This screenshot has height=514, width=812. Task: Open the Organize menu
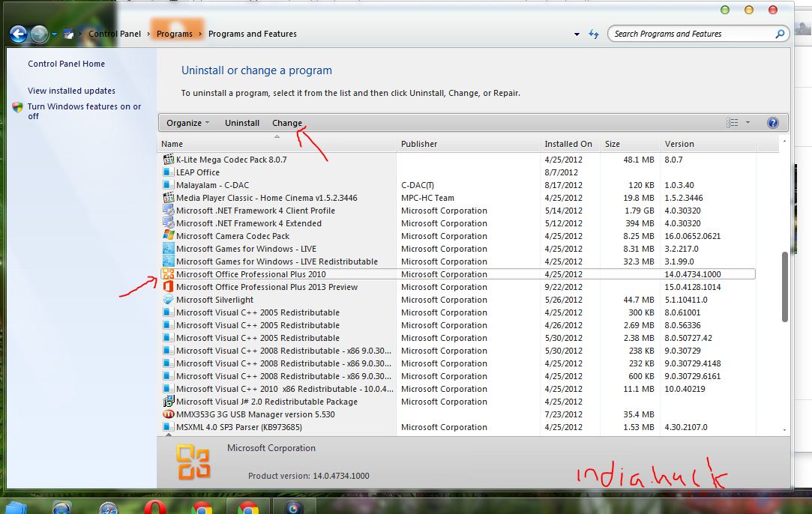click(187, 123)
